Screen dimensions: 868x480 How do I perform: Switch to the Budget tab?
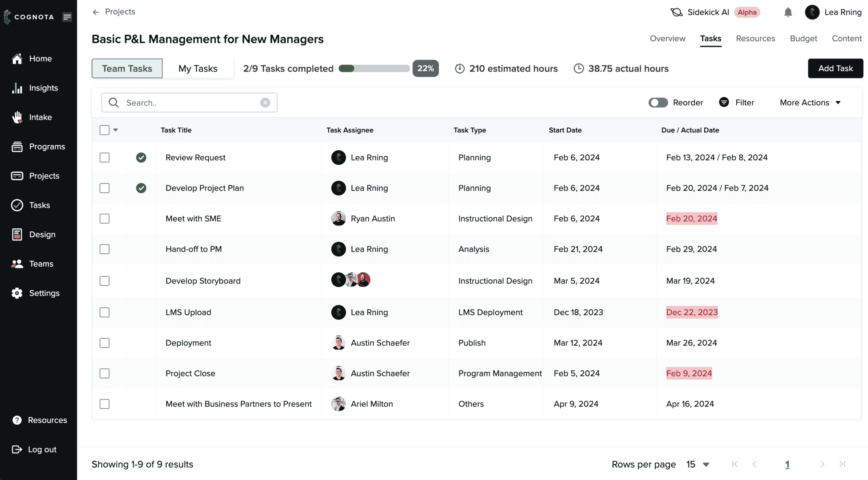coord(803,38)
